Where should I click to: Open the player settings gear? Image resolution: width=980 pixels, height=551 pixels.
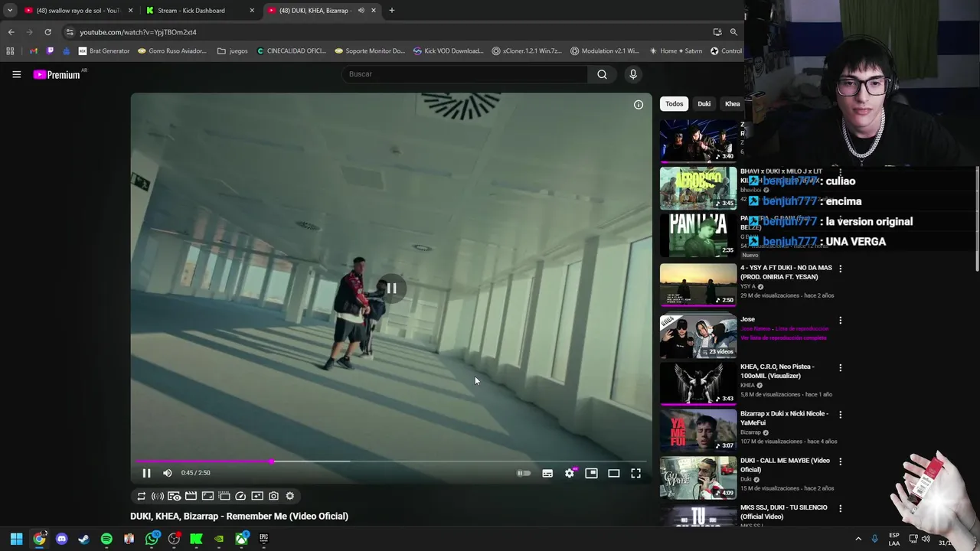pyautogui.click(x=570, y=473)
